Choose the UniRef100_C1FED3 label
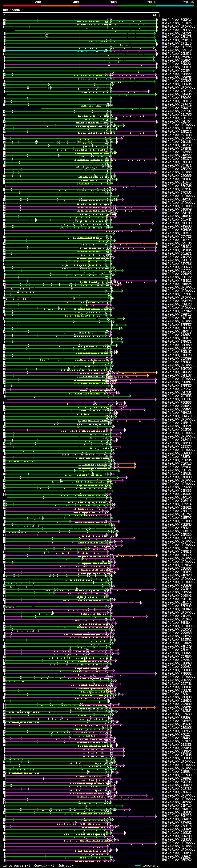197x868 pixels. [176, 223]
